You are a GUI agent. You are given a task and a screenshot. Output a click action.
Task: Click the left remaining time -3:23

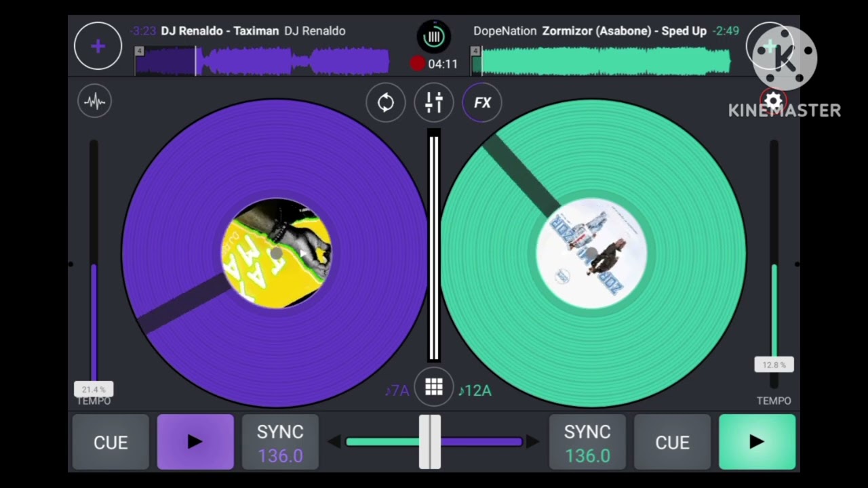coord(142,31)
